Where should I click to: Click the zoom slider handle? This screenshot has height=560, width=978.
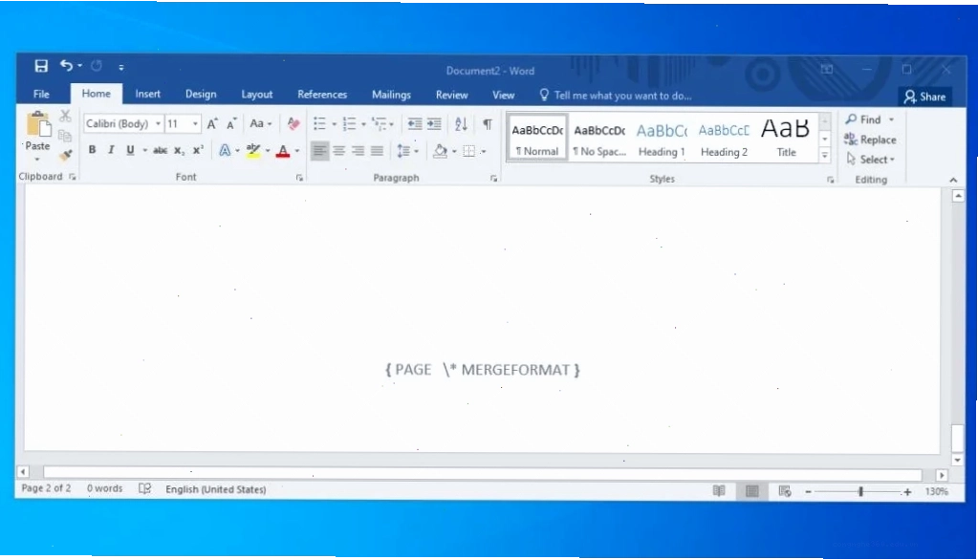pyautogui.click(x=860, y=491)
